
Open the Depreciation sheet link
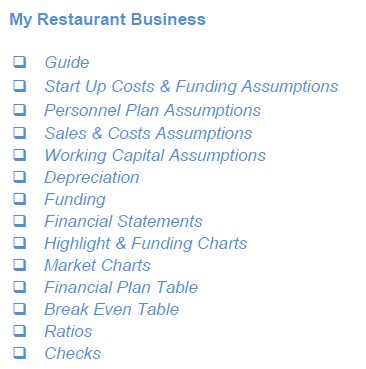[x=92, y=178]
